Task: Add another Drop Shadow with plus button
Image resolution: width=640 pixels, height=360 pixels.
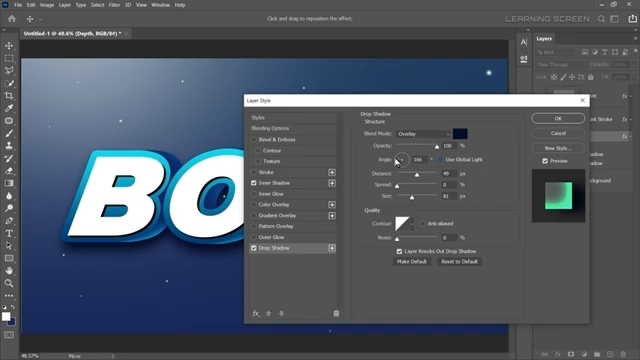Action: pos(332,248)
